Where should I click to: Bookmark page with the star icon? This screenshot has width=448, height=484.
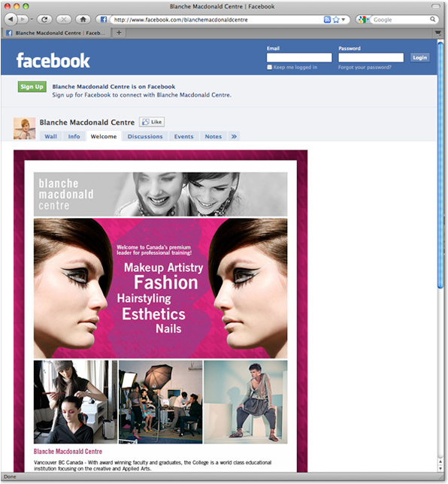click(x=336, y=20)
